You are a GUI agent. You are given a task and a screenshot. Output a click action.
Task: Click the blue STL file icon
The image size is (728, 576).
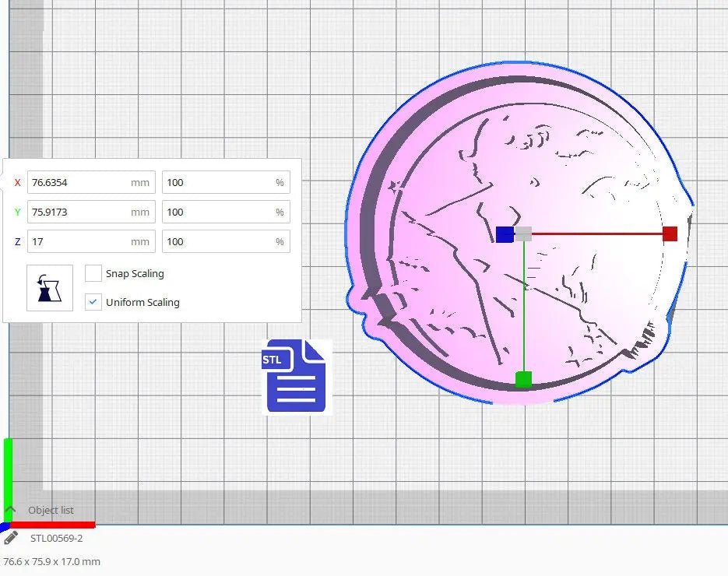click(296, 376)
